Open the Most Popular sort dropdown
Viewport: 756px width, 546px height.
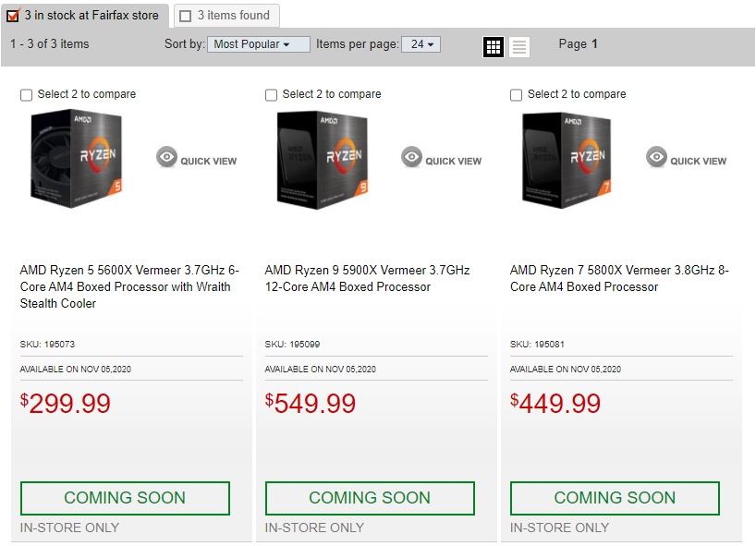coord(259,44)
